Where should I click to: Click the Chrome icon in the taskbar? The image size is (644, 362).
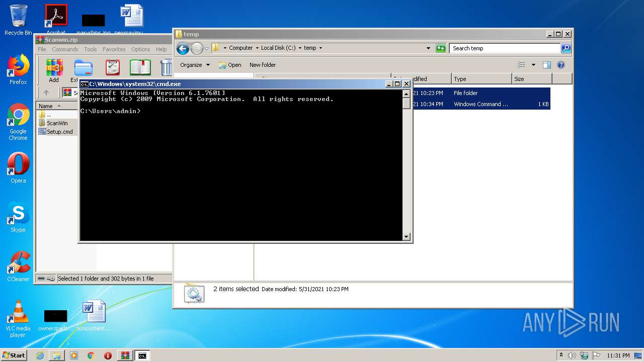pos(91,355)
